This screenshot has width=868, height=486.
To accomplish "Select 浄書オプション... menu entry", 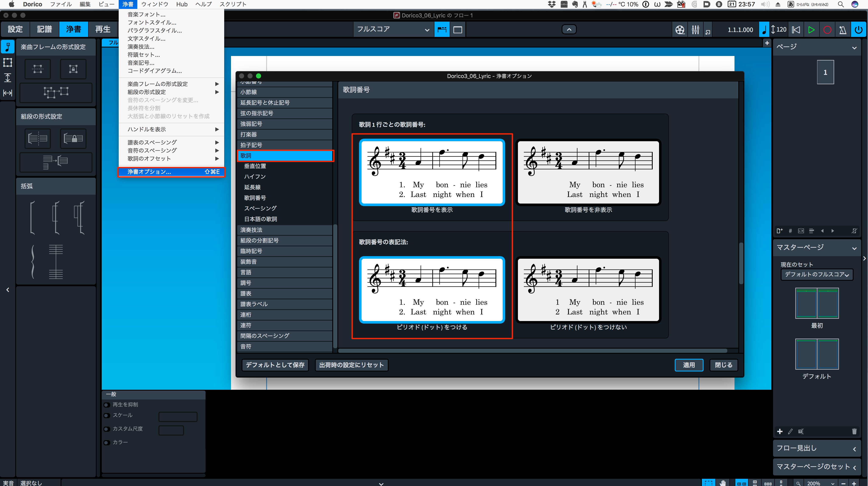I will (x=171, y=172).
